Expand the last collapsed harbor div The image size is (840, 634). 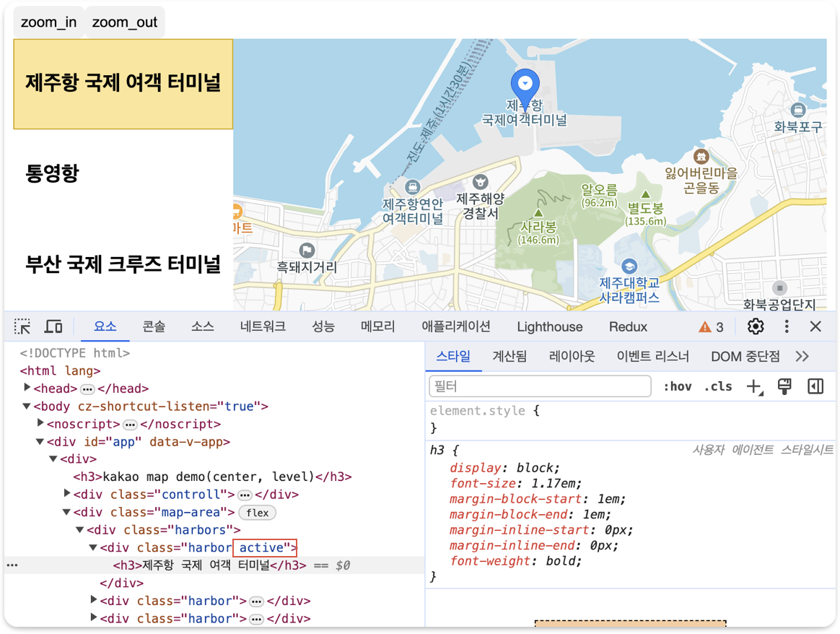click(94, 617)
